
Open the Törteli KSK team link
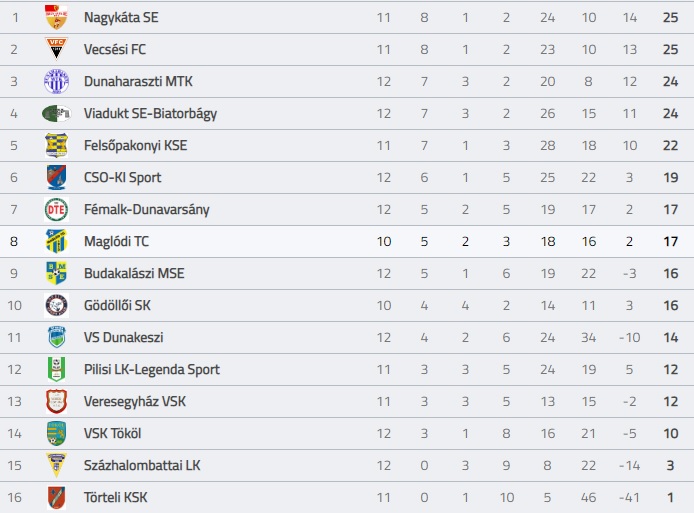click(116, 497)
